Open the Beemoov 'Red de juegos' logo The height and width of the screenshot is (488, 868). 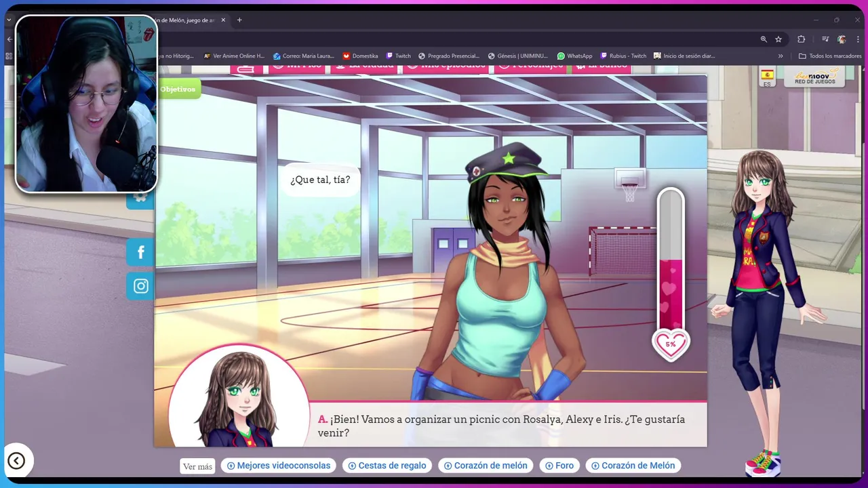pos(814,77)
